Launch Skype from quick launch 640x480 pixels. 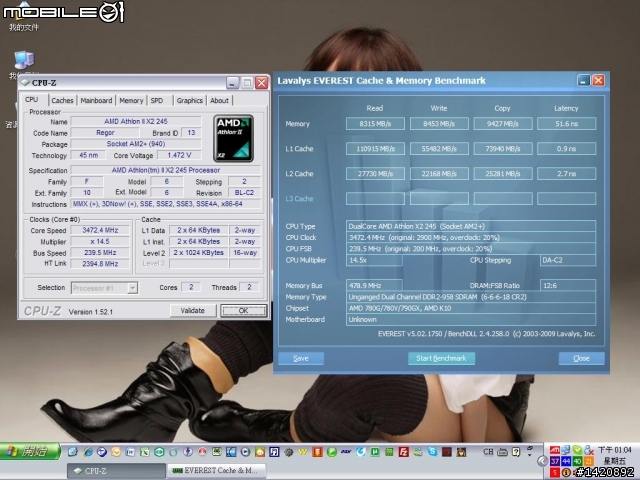(x=432, y=451)
